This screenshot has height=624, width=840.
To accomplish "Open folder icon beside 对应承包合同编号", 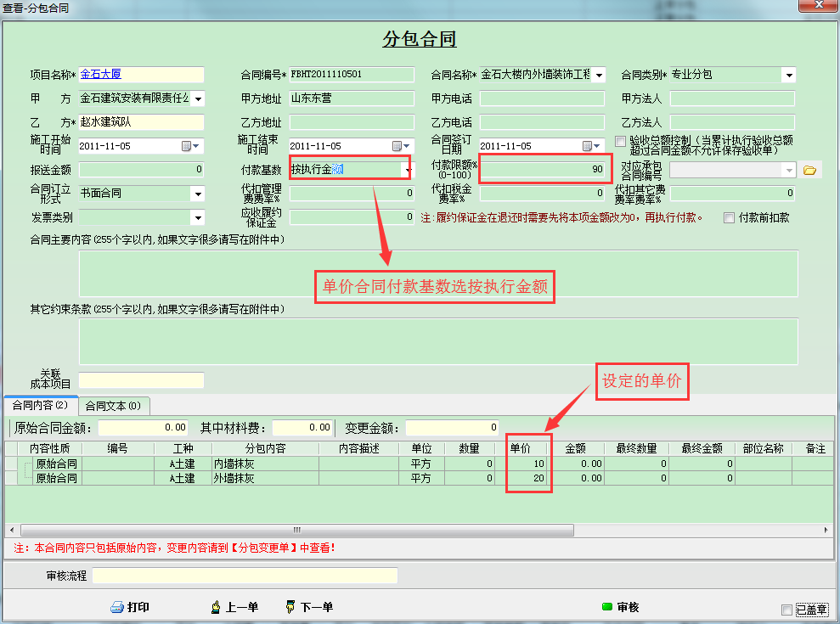I will point(809,170).
